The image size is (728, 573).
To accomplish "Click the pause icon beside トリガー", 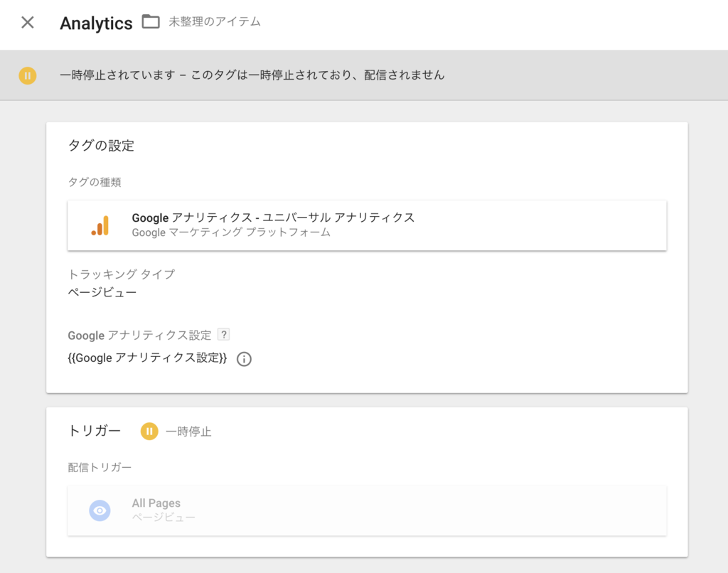I will click(149, 432).
